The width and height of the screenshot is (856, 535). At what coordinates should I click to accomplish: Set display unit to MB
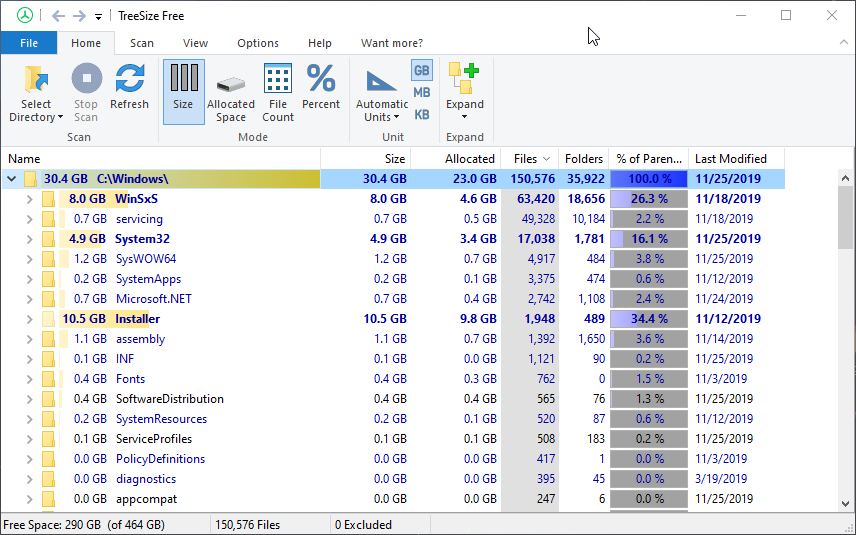pos(421,92)
